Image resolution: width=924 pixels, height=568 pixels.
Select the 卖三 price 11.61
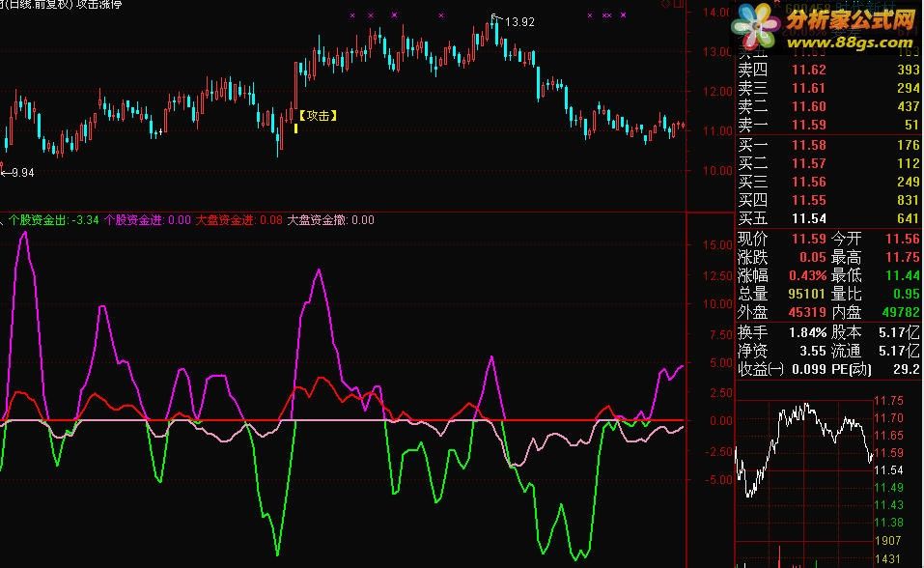coord(808,88)
